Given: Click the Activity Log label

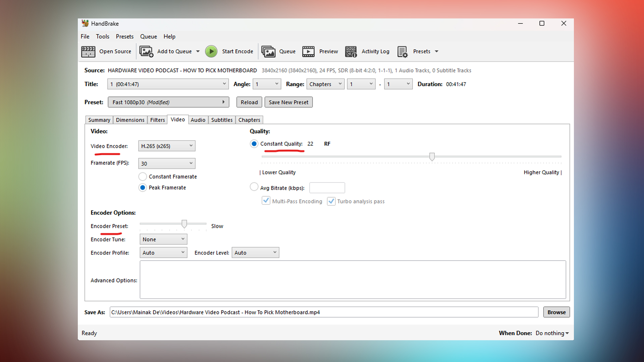Looking at the screenshot, I should [375, 51].
